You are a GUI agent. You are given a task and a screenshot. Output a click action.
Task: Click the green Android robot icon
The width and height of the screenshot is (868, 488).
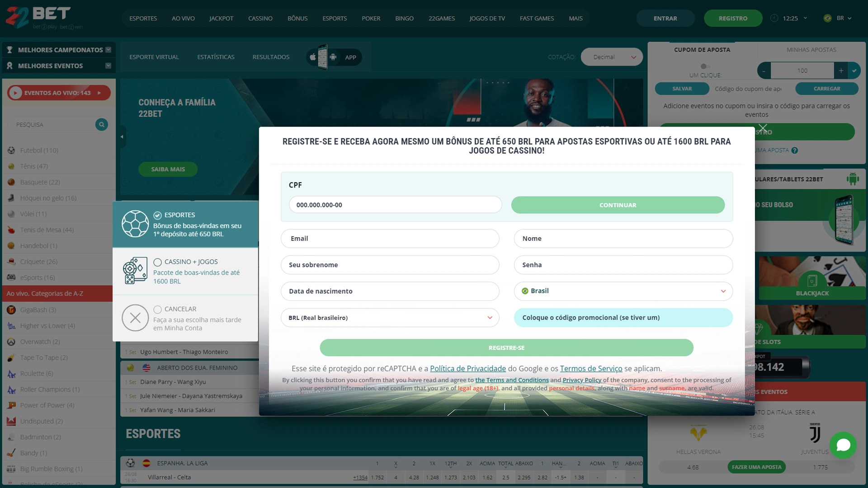(853, 179)
